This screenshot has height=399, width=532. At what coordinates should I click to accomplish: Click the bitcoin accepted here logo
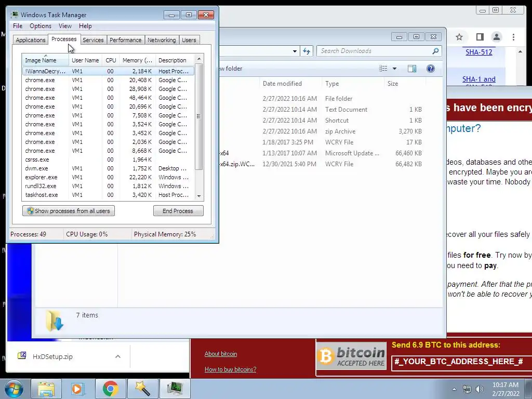352,355
